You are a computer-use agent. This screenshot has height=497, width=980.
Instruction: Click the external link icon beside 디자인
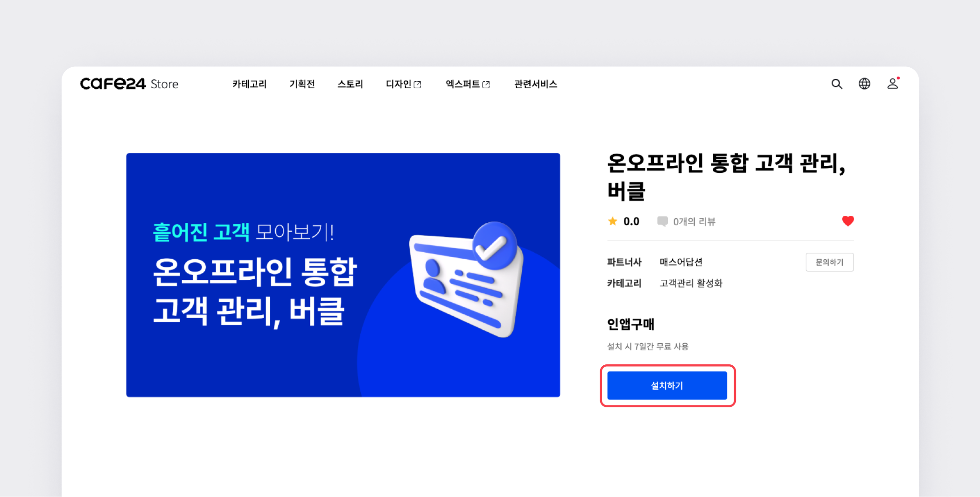tap(418, 85)
